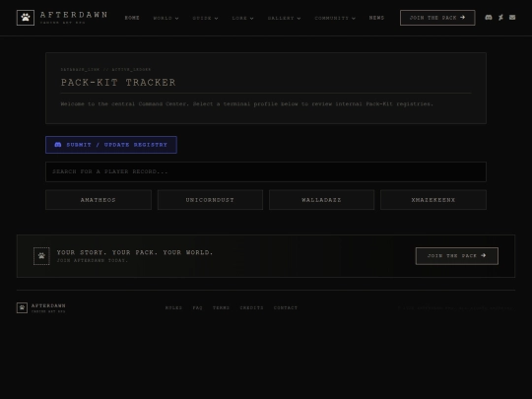Expand the Gallery dropdown menu
This screenshot has width=532, height=399.
pos(285,18)
